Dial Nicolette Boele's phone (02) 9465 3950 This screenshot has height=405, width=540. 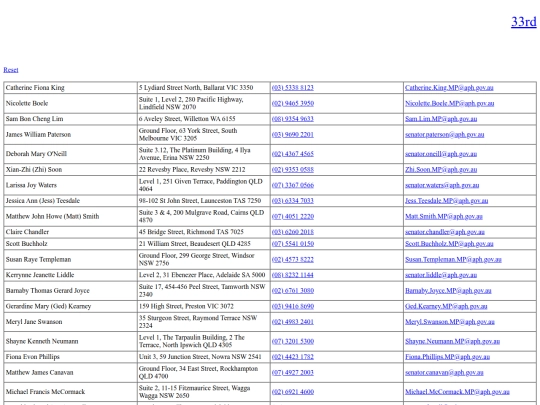pos(292,103)
